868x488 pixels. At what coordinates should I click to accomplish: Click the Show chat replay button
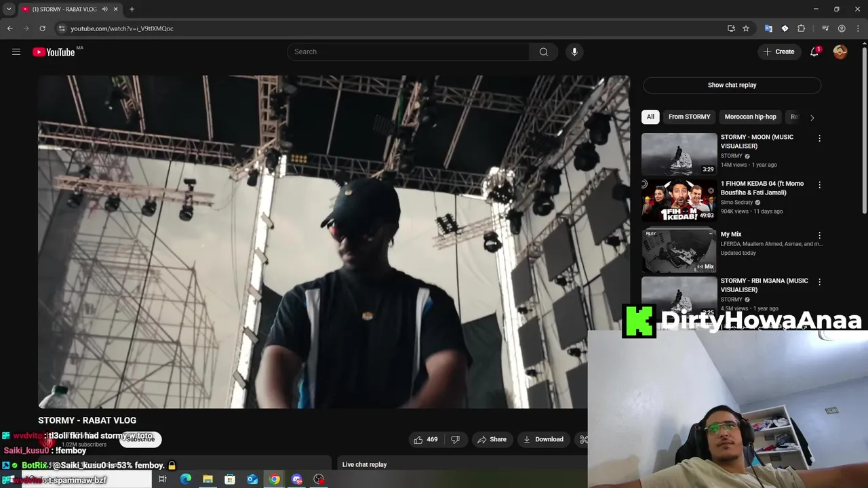click(x=732, y=85)
